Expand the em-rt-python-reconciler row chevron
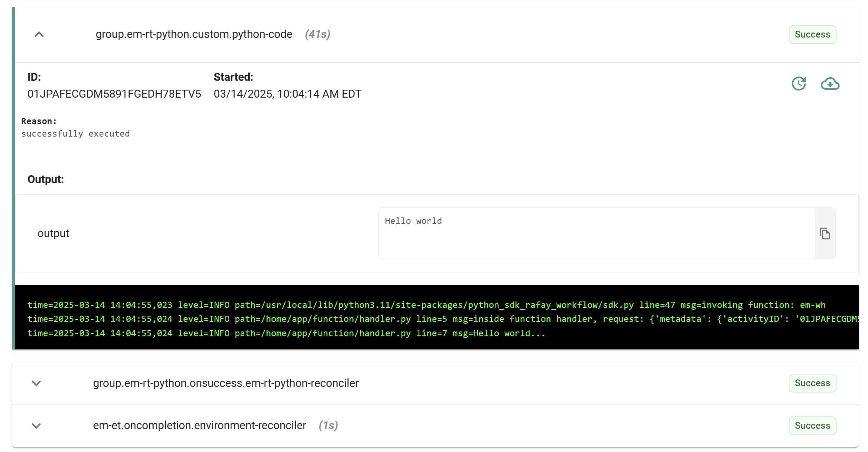Screen dimensions: 868x452 click(x=36, y=383)
